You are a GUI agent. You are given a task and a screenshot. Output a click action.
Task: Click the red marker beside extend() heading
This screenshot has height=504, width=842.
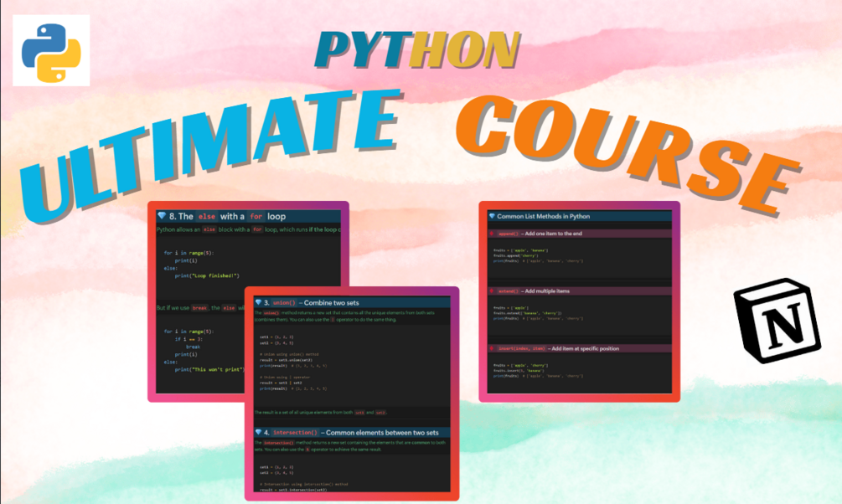pos(491,291)
